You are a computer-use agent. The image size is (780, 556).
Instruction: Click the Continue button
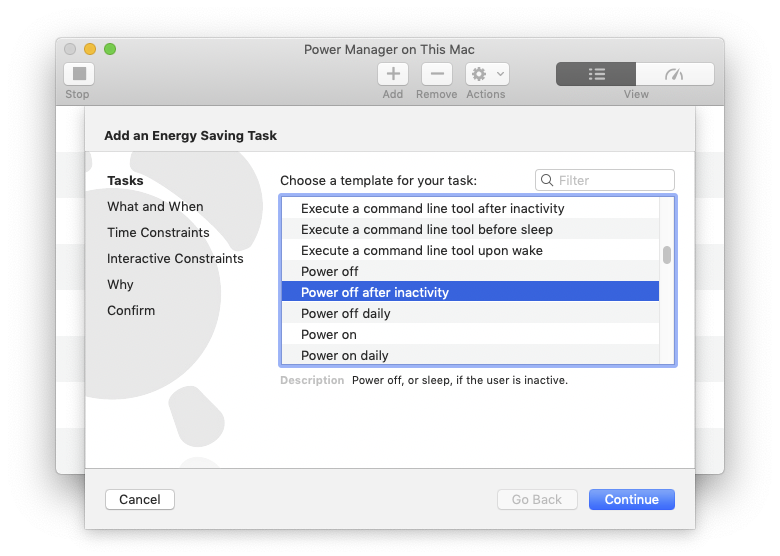tap(632, 499)
